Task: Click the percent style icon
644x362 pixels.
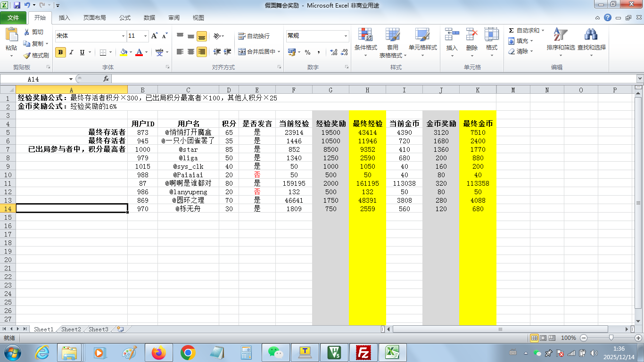Action: (307, 52)
